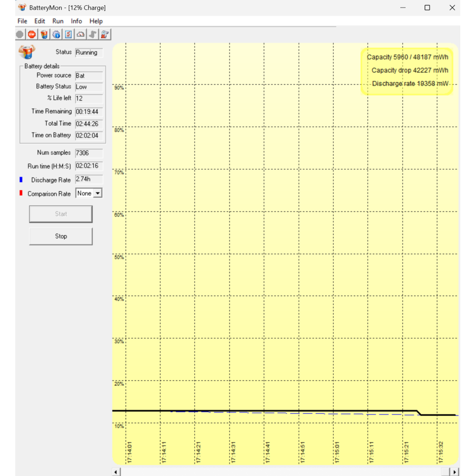Image resolution: width=476 pixels, height=476 pixels.
Task: Open the Edit menu
Action: pyautogui.click(x=40, y=21)
